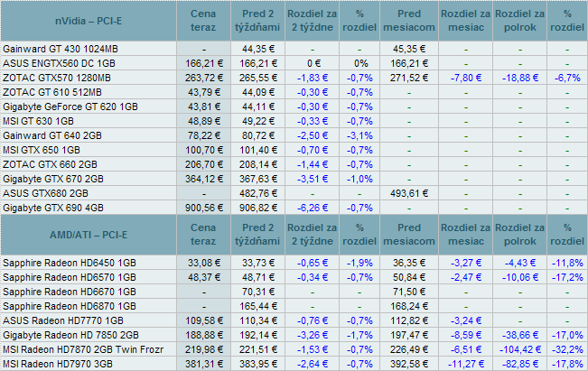Viewport: 588px width, 371px height.
Task: Select the -1,0% percentage cell
Action: point(359,179)
